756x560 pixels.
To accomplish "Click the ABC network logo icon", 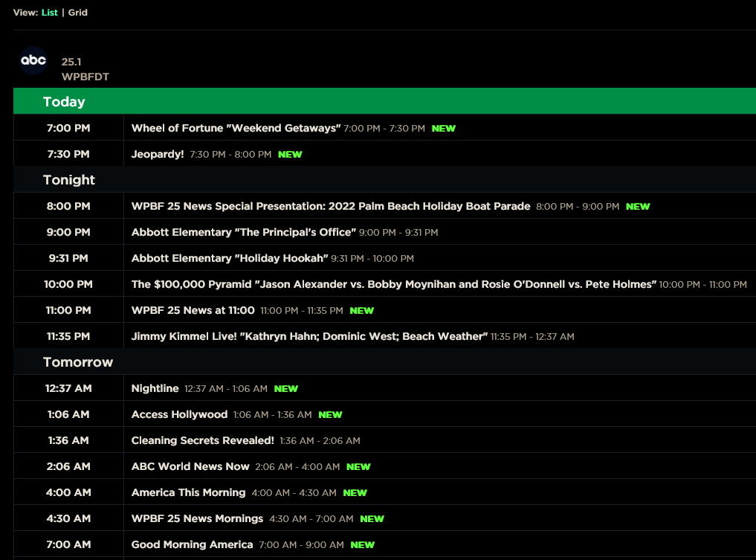I will pyautogui.click(x=33, y=60).
